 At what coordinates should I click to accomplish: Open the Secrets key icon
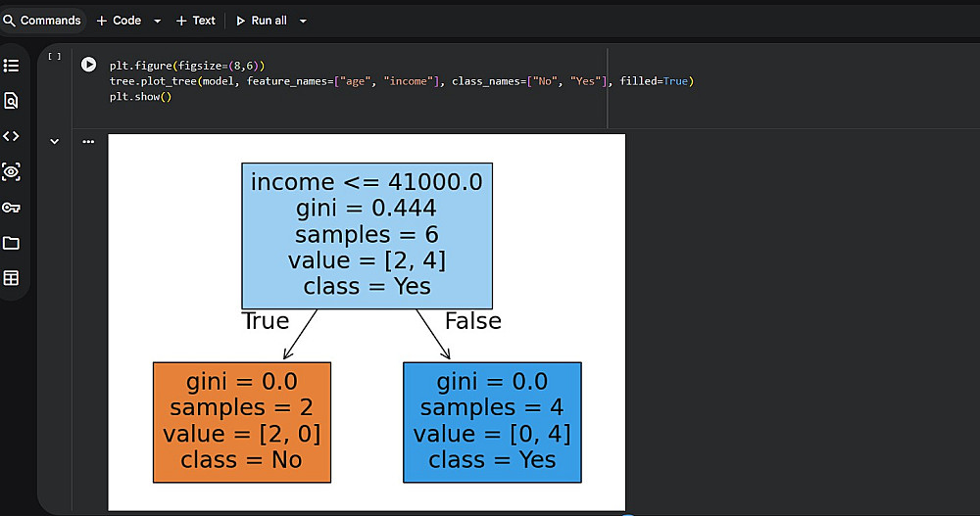click(12, 208)
